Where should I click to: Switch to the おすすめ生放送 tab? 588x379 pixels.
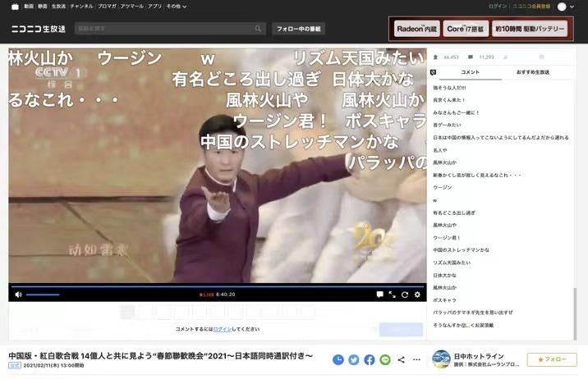(x=532, y=72)
